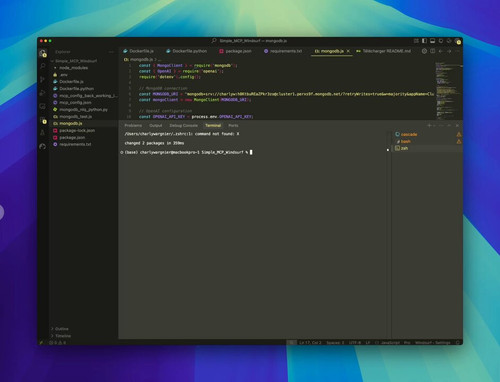Screen dimensions: 500x382
Task: Toggle the primary side bar layout icon
Action: [424, 41]
